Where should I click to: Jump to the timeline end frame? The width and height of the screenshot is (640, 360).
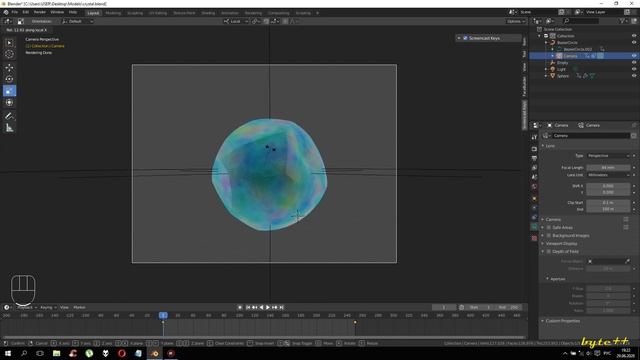[282, 307]
